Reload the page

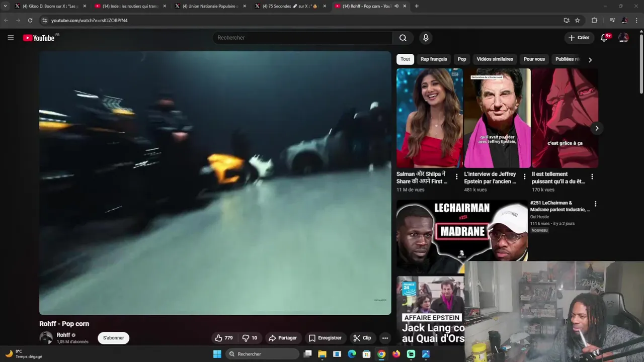pyautogui.click(x=30, y=20)
